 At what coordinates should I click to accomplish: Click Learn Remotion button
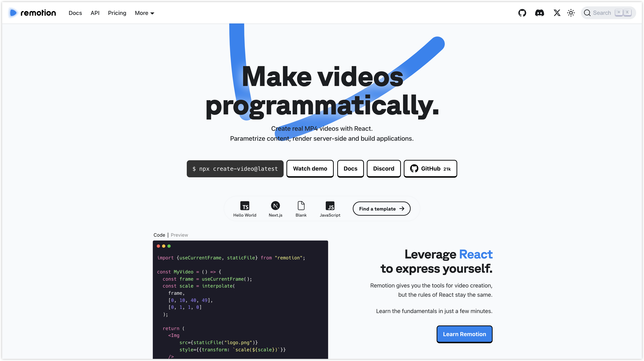pos(464,334)
